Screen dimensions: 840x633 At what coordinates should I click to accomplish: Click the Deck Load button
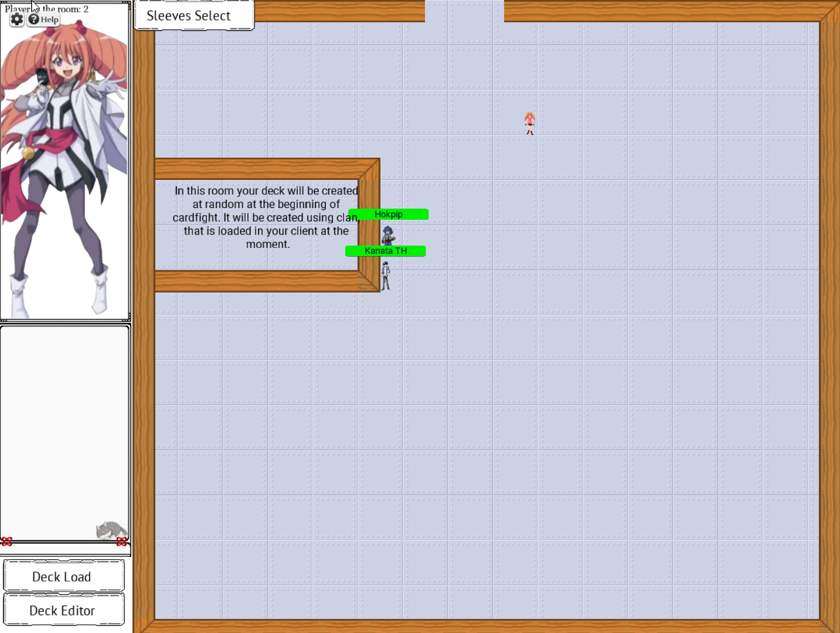[x=64, y=576]
